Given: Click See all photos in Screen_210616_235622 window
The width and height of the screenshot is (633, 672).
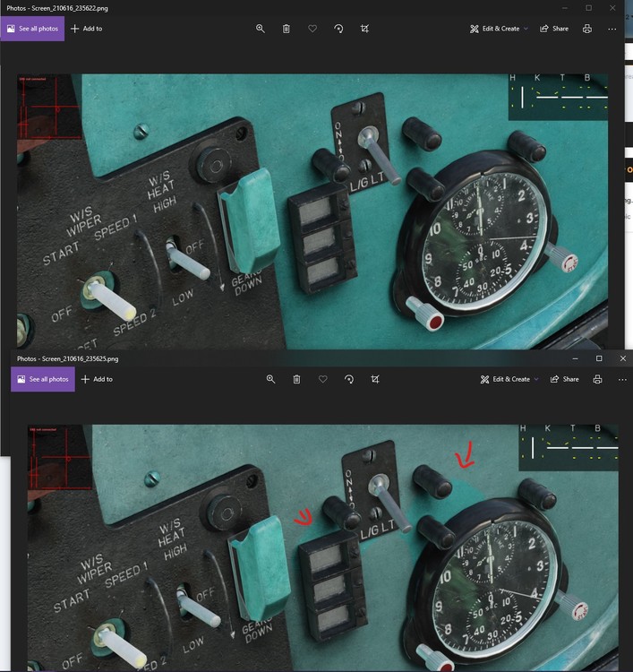Looking at the screenshot, I should tap(32, 29).
